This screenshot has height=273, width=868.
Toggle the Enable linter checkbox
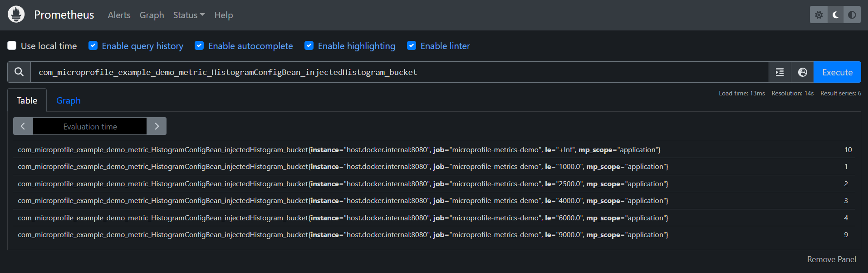[x=412, y=46]
